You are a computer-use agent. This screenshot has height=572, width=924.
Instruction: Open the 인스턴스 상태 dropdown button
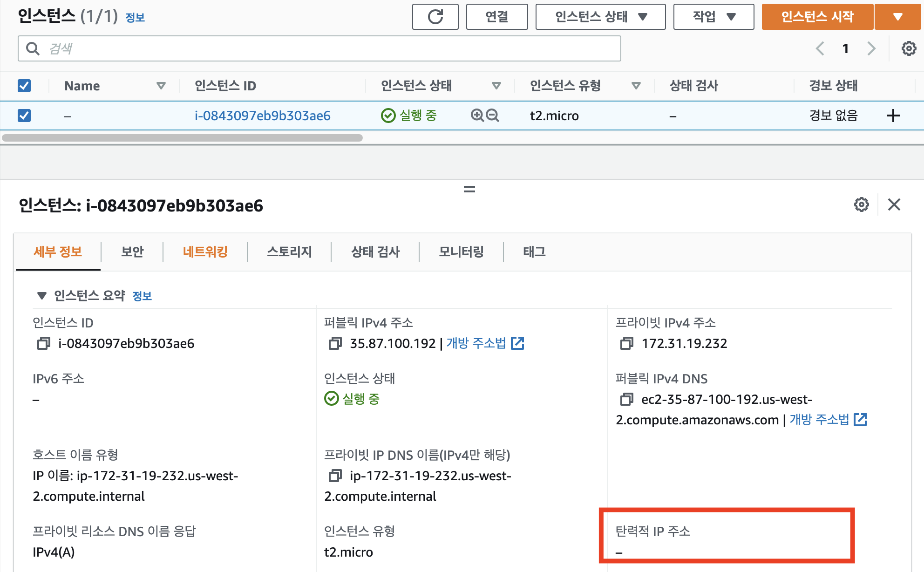(x=600, y=17)
